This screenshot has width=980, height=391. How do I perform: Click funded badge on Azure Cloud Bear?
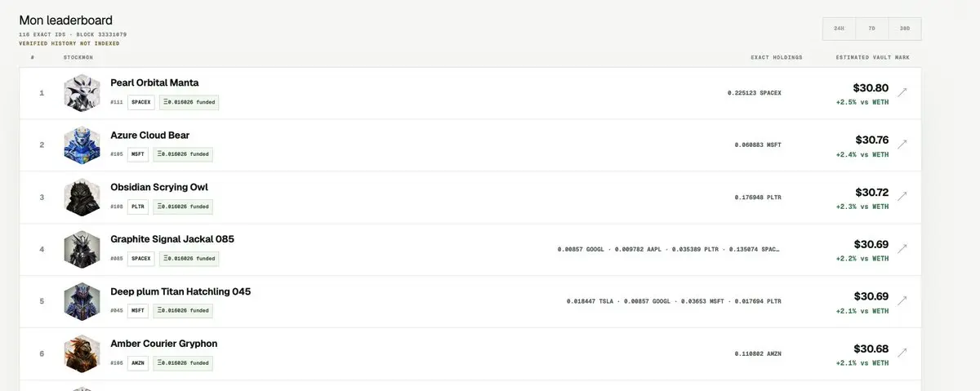[x=183, y=154]
